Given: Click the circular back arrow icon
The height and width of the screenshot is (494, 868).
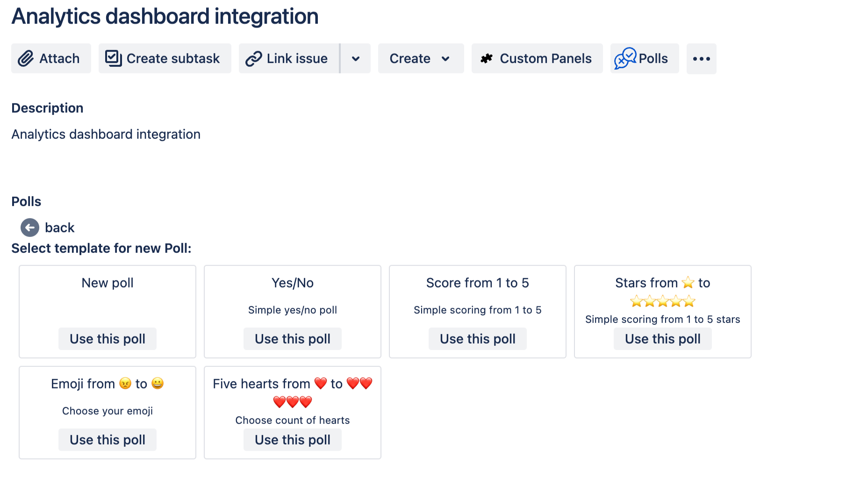Looking at the screenshot, I should tap(29, 228).
